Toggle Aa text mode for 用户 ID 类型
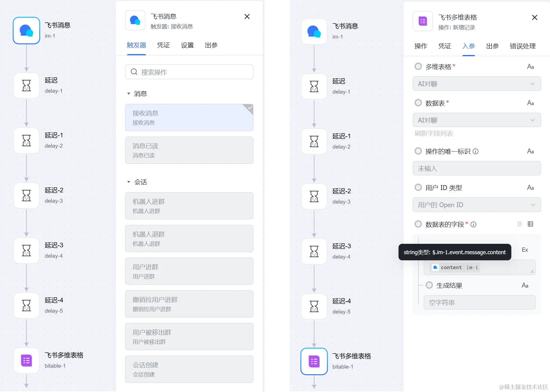Viewport: 550px width, 392px height. pos(530,188)
